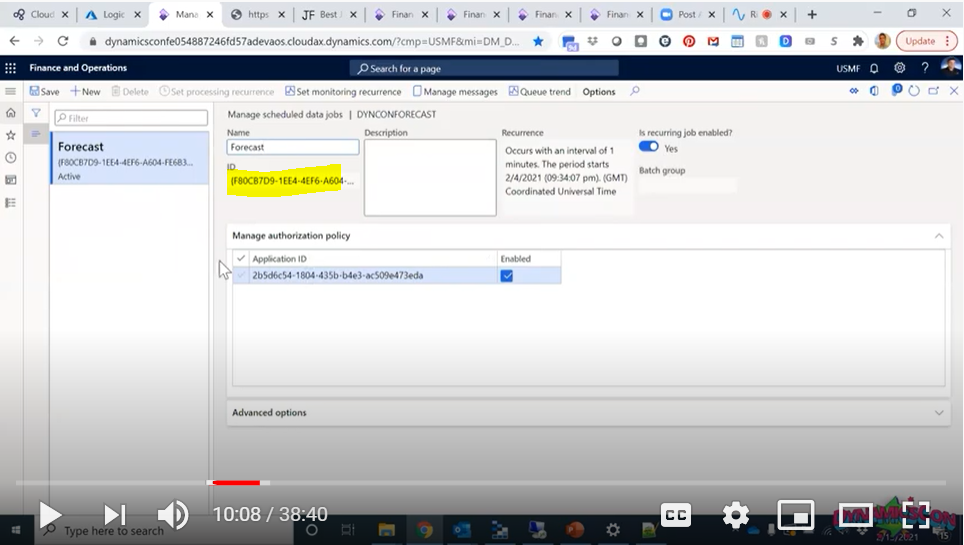Open Queue trend
964x545 pixels.
[540, 92]
